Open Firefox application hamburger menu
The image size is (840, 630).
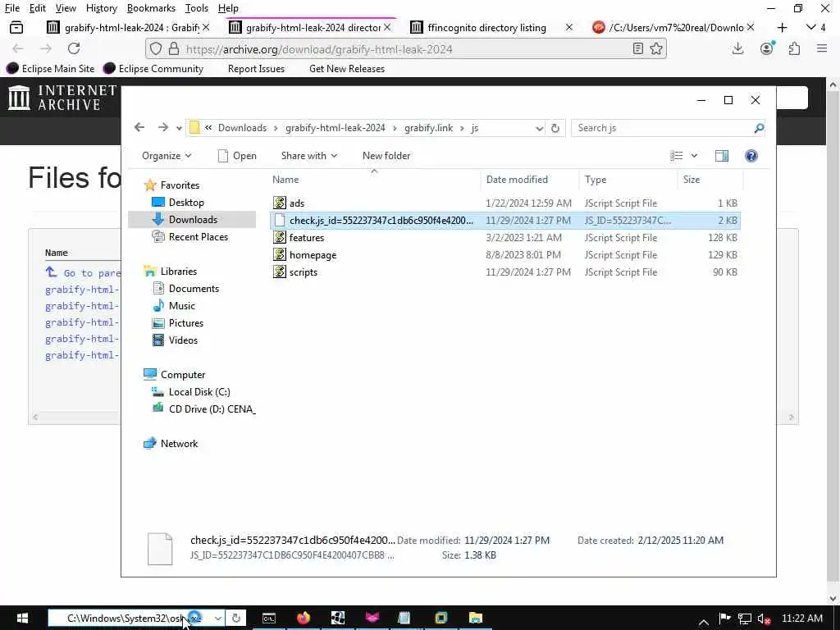click(822, 48)
